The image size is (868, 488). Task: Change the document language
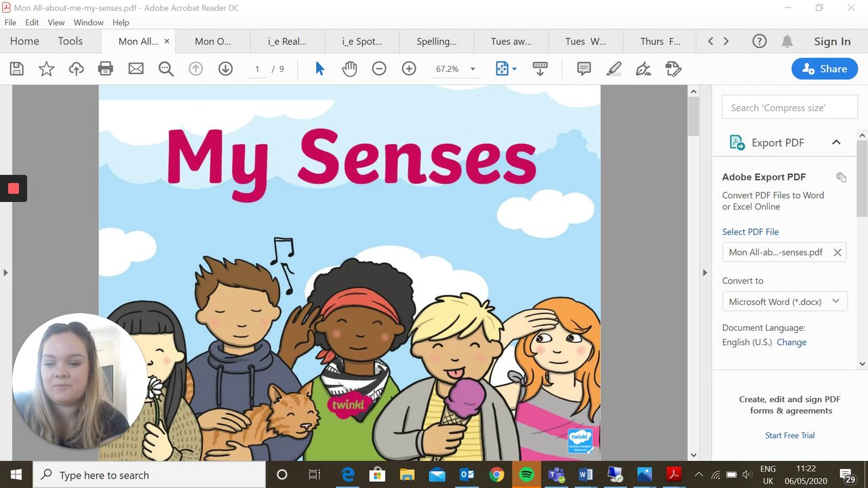point(791,342)
